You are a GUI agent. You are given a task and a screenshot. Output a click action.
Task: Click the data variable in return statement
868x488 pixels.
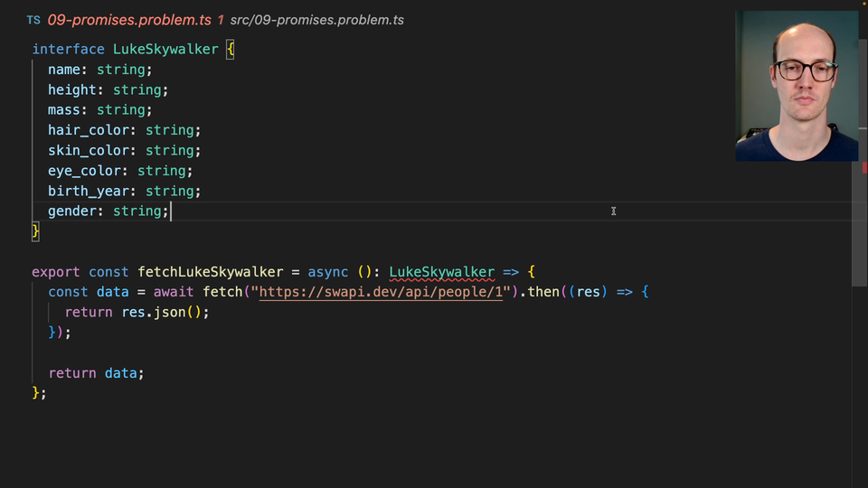pyautogui.click(x=121, y=373)
